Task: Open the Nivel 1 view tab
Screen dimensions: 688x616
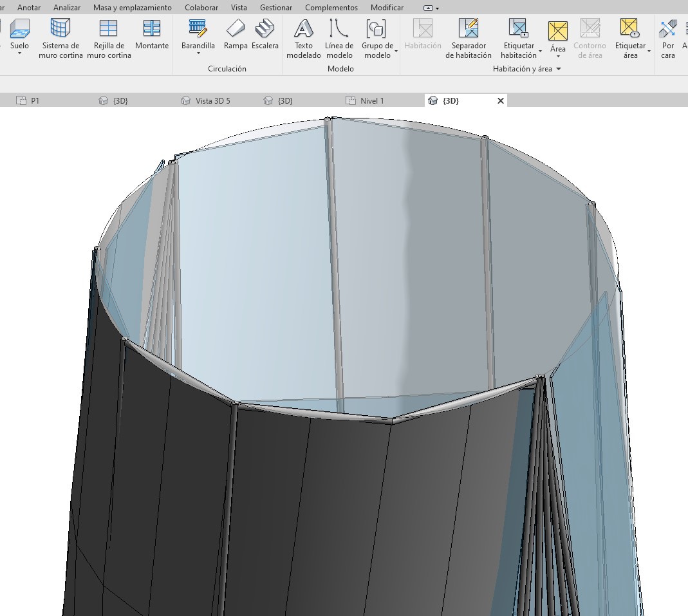Action: tap(371, 100)
